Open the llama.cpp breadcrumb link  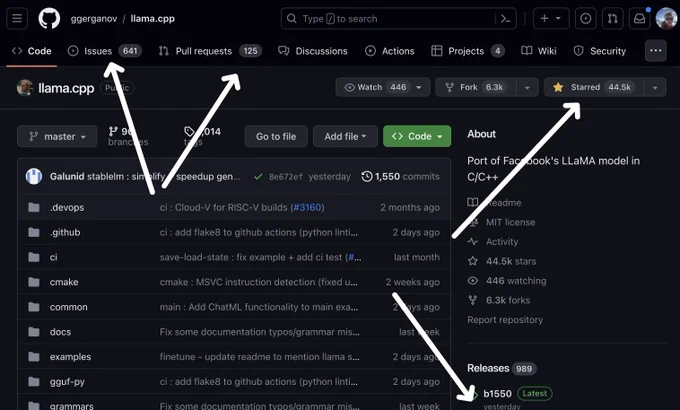pos(153,19)
